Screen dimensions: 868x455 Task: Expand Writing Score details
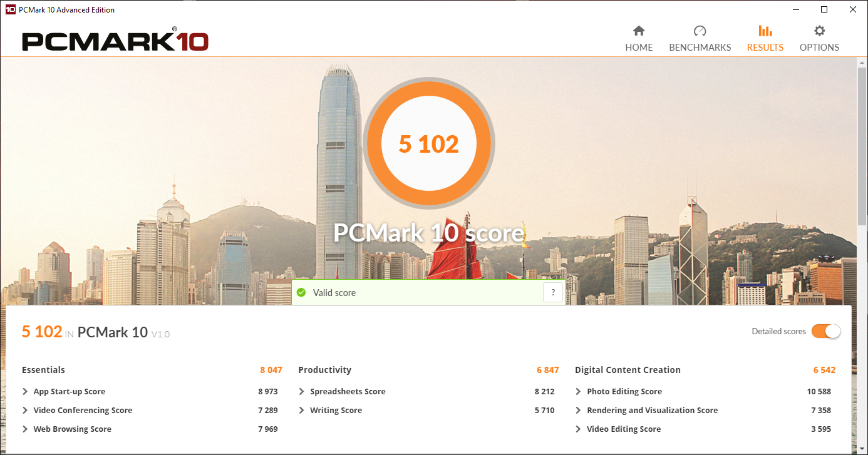click(302, 411)
